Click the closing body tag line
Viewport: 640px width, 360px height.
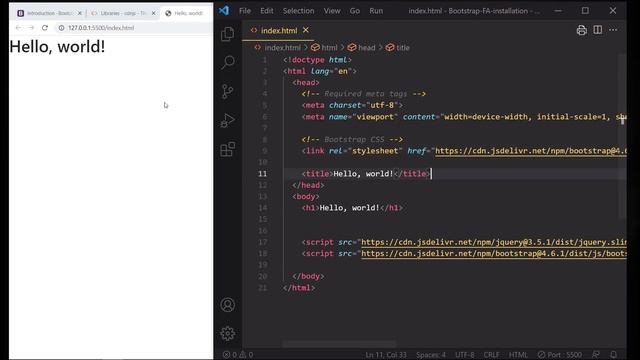tap(308, 276)
